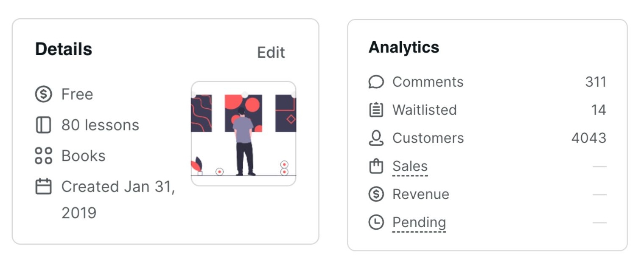Click the lessons book icon
This screenshot has width=644, height=262.
coord(43,125)
